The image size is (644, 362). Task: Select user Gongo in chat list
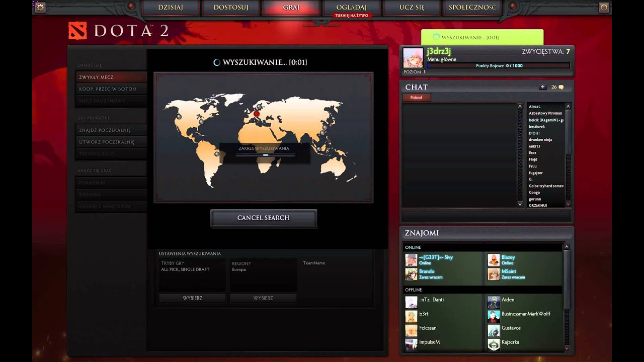click(534, 193)
